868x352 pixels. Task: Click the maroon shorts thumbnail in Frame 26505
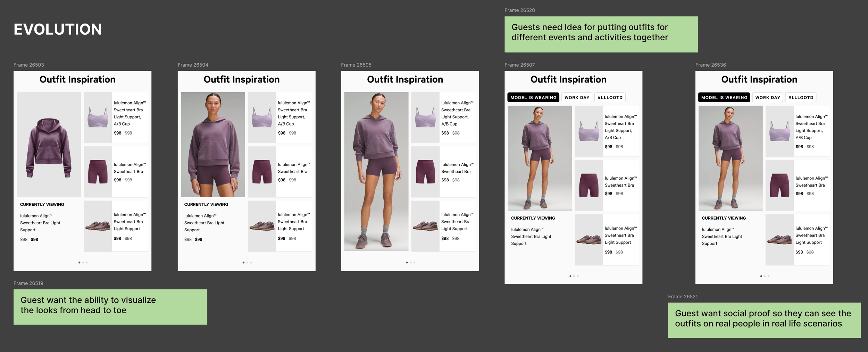point(426,172)
